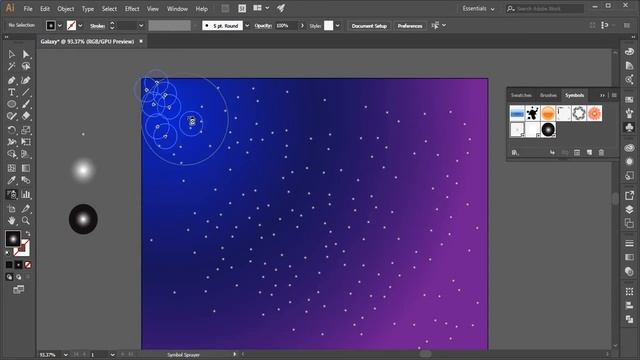The image size is (640, 360).
Task: Click the Search Adobe Stock field
Action: (x=545, y=9)
